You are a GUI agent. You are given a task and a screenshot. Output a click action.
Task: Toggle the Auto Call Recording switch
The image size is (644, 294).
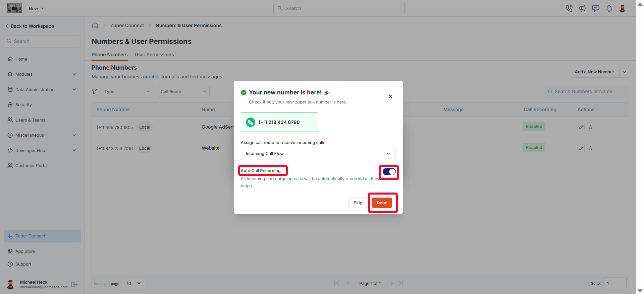pyautogui.click(x=389, y=172)
